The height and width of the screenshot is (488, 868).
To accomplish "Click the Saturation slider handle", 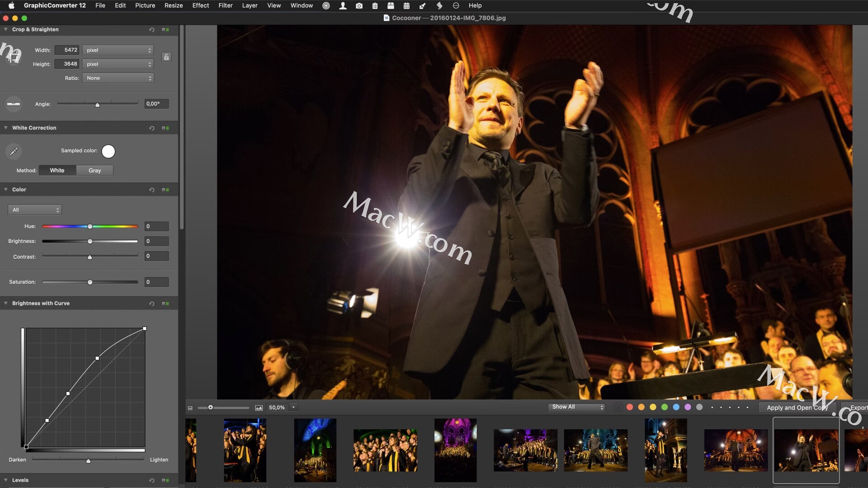I will click(90, 282).
